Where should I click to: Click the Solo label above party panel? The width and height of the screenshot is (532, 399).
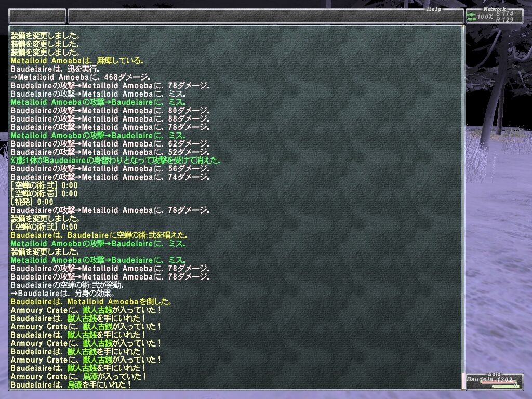coord(494,374)
